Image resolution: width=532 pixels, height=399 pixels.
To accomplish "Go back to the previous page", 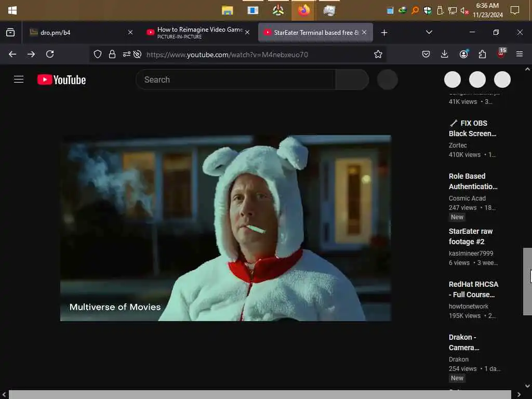I will 12,54.
